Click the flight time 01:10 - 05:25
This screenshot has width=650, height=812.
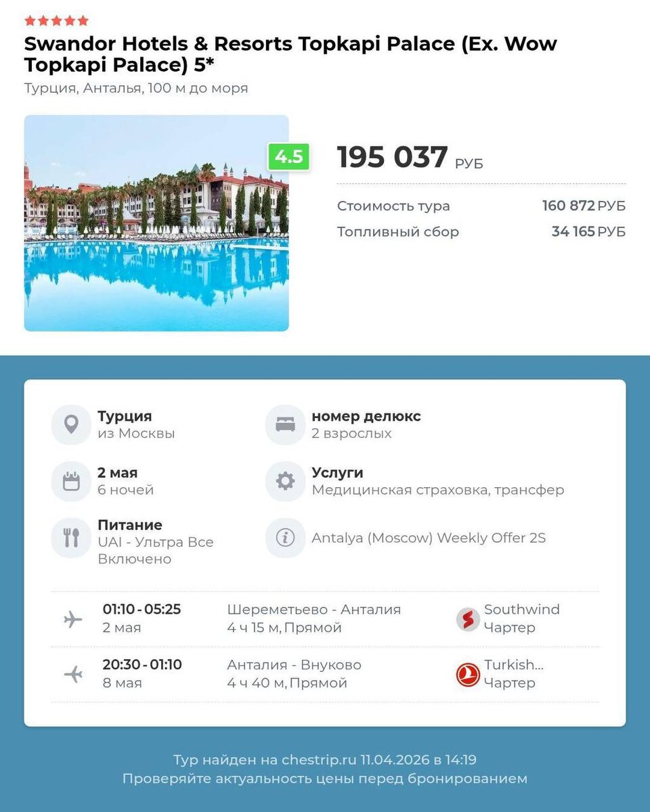(x=142, y=609)
